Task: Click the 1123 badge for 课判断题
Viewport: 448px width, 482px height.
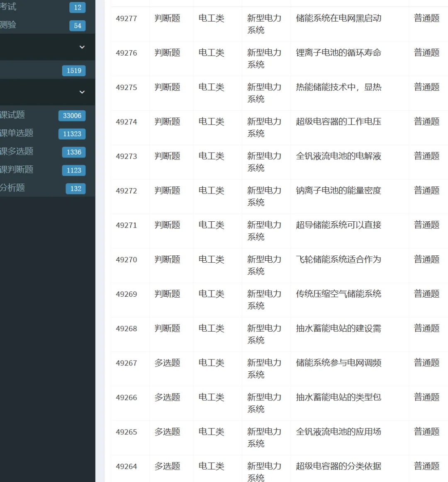Action: (73, 170)
